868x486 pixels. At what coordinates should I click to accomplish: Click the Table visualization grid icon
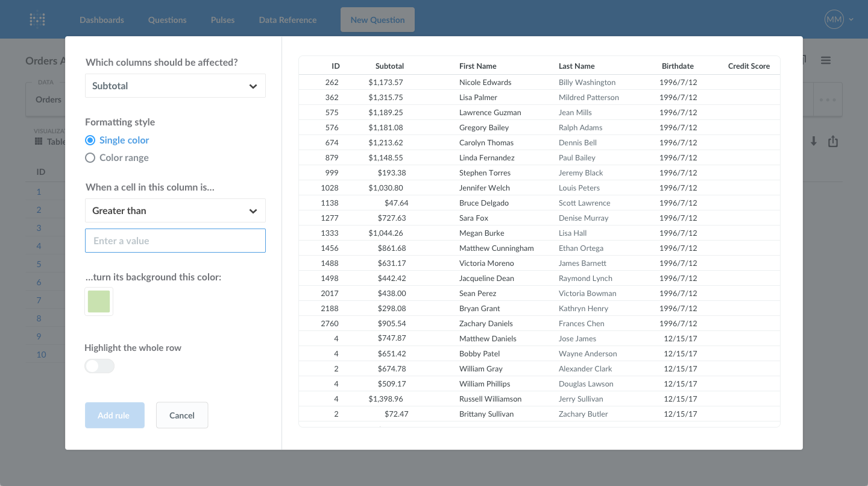(39, 141)
